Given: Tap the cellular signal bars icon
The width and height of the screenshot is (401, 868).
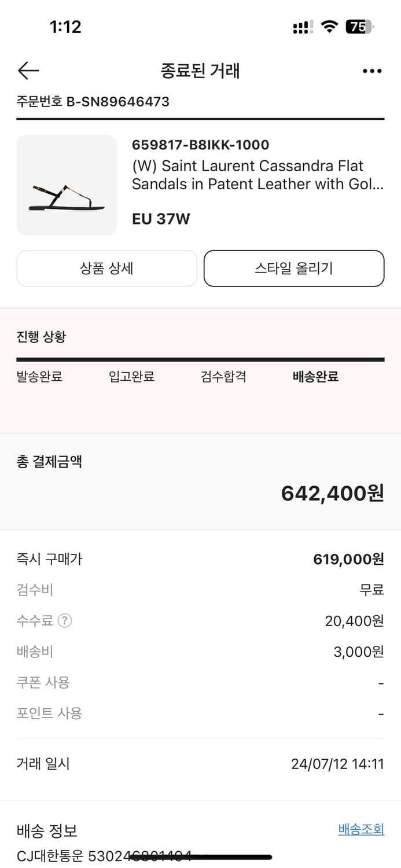Looking at the screenshot, I should pos(303,27).
